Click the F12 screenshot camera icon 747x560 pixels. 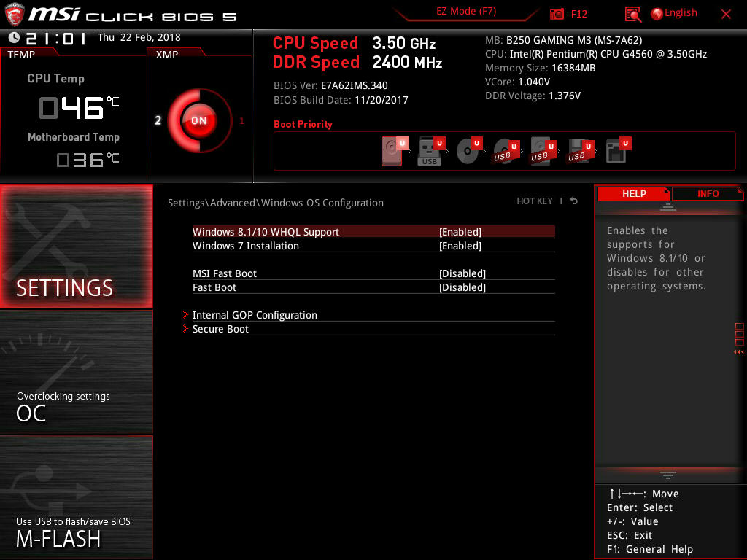point(557,14)
